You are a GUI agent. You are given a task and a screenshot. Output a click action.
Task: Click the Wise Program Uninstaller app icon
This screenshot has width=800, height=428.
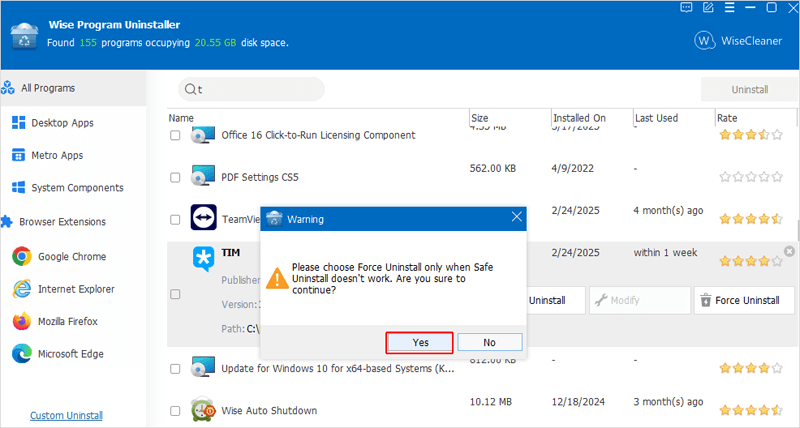24,36
